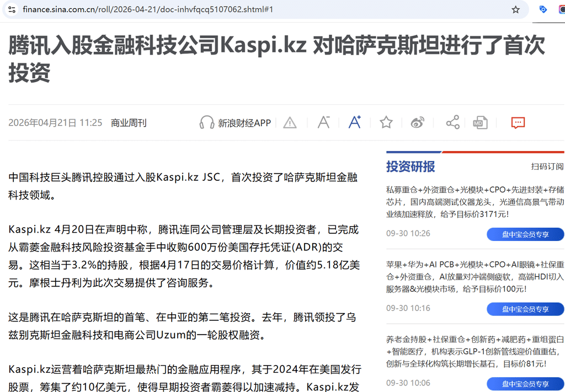Share article to Weibo icon
Screen dimensions: 565x392
point(417,123)
